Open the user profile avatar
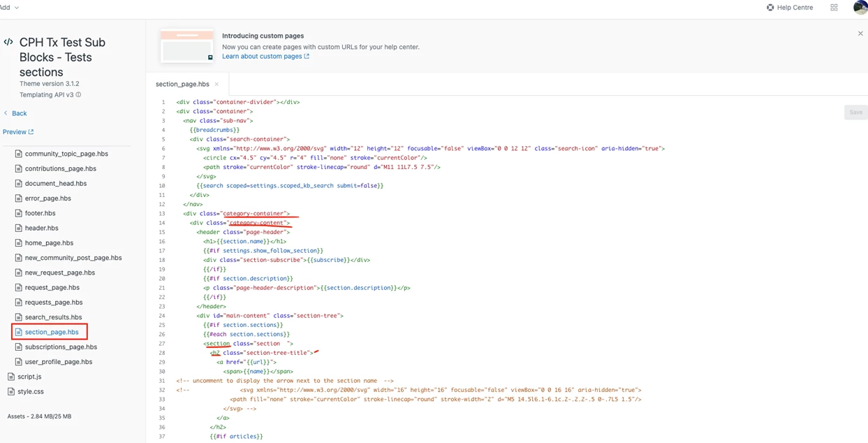The height and width of the screenshot is (443, 868). pos(860,7)
